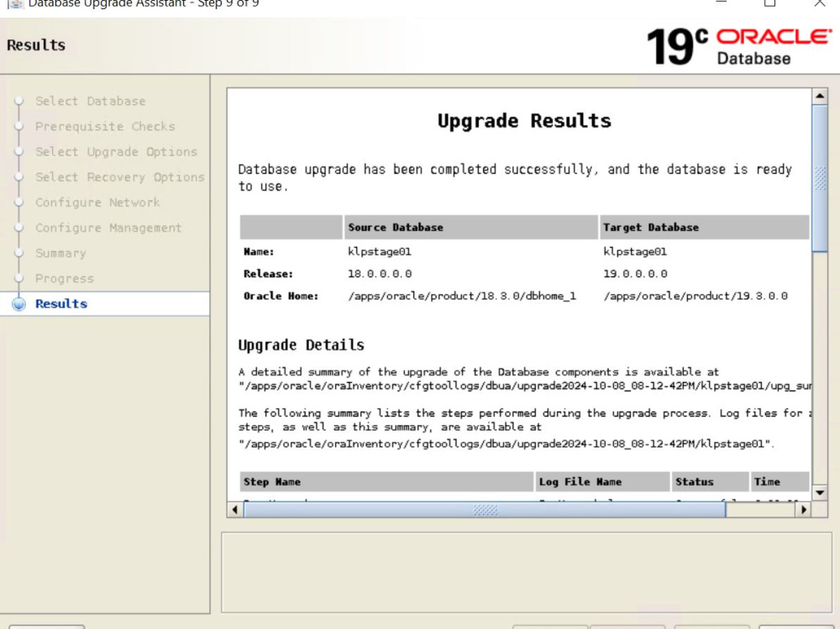Click the vertical scrollbar thumb

coord(820,178)
